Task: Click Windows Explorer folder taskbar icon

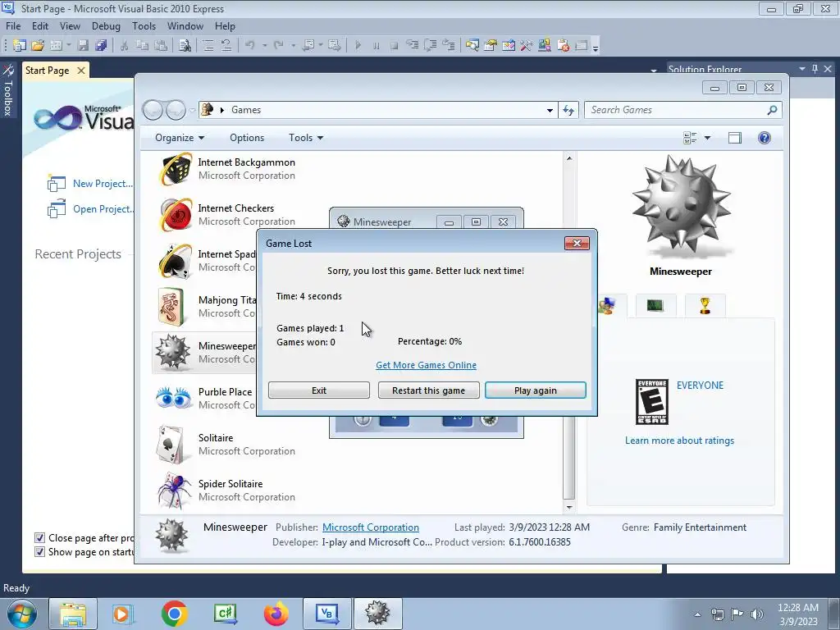Action: click(73, 614)
